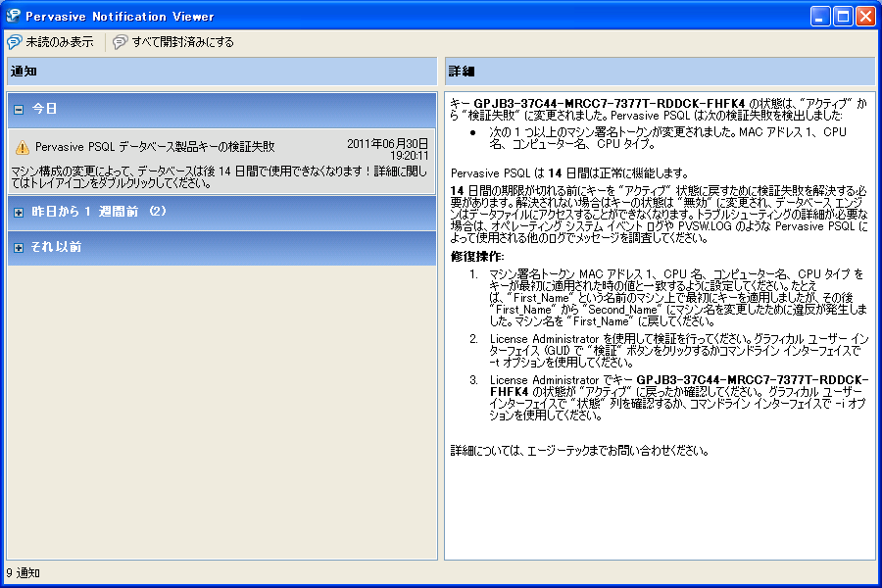
Task: Click the 修復操作 heading in the details pane
Action: point(477,257)
